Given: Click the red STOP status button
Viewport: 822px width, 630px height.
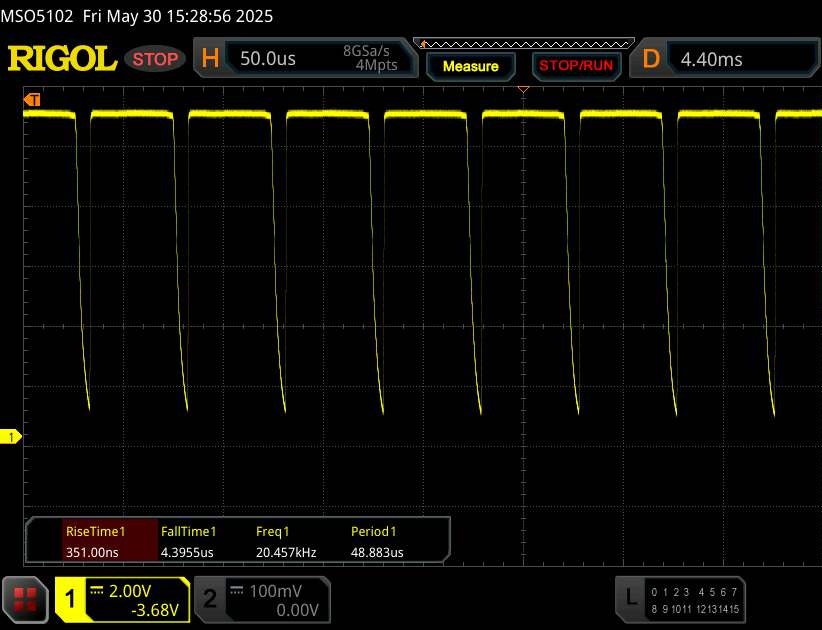Looking at the screenshot, I should click(156, 59).
